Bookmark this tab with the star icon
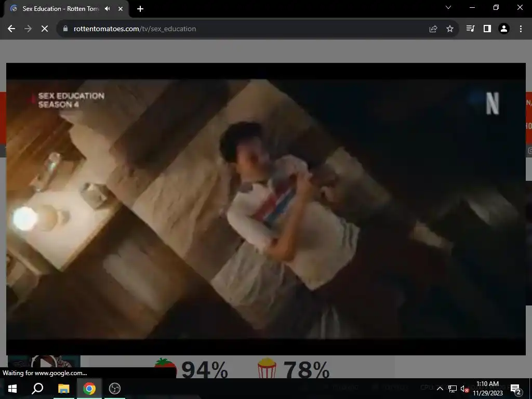This screenshot has height=399, width=532. pos(450,29)
